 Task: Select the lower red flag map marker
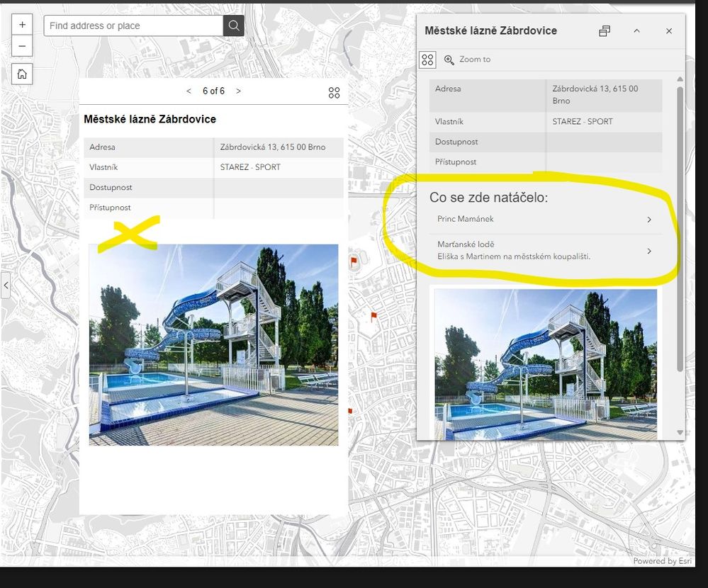(x=373, y=317)
